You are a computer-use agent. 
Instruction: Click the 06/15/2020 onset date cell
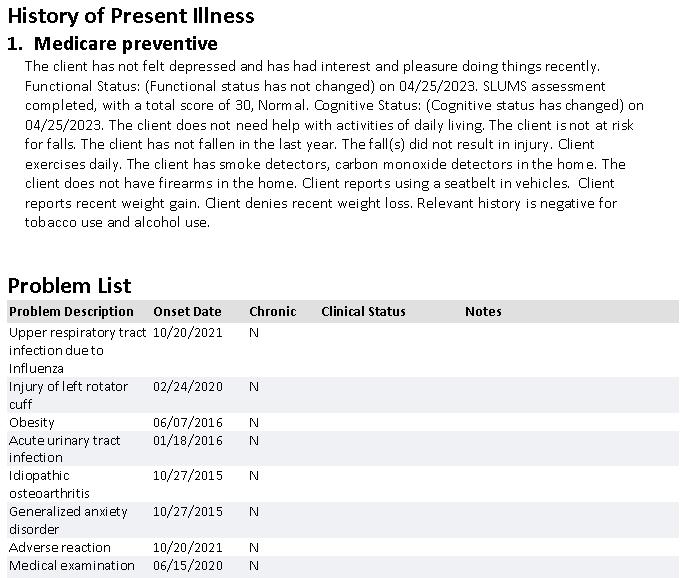tap(188, 565)
